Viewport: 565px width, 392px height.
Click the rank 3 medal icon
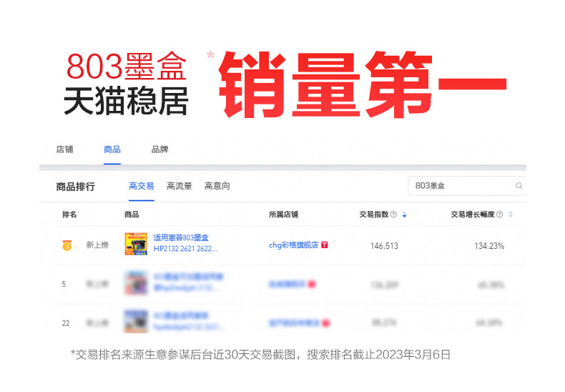point(67,245)
